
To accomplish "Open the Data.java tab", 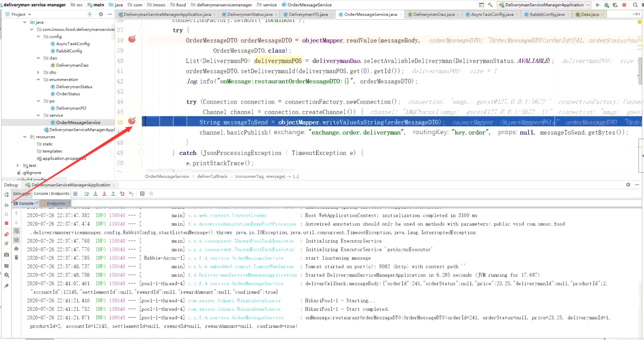I will (x=589, y=14).
